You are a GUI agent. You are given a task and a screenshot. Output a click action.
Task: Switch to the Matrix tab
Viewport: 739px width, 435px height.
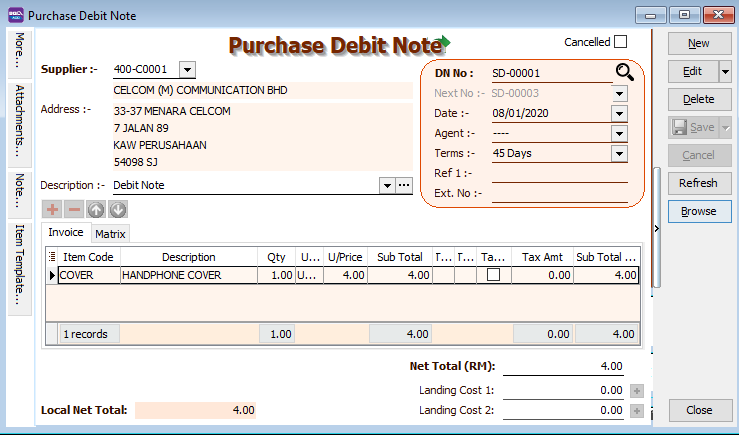[x=110, y=233]
